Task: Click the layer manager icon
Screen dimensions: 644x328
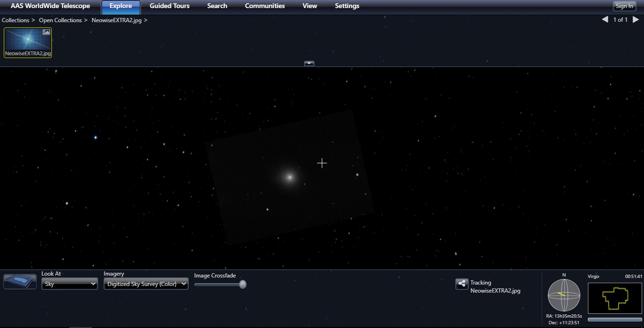Action: point(20,282)
